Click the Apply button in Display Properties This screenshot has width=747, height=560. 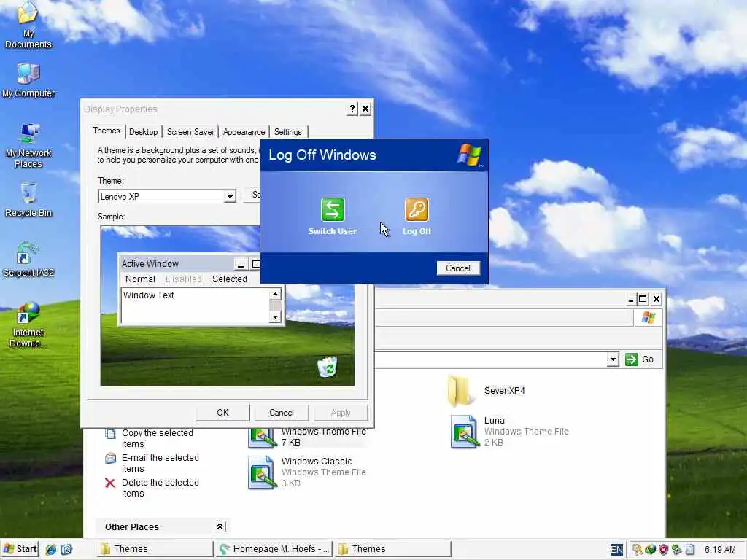[x=340, y=413]
